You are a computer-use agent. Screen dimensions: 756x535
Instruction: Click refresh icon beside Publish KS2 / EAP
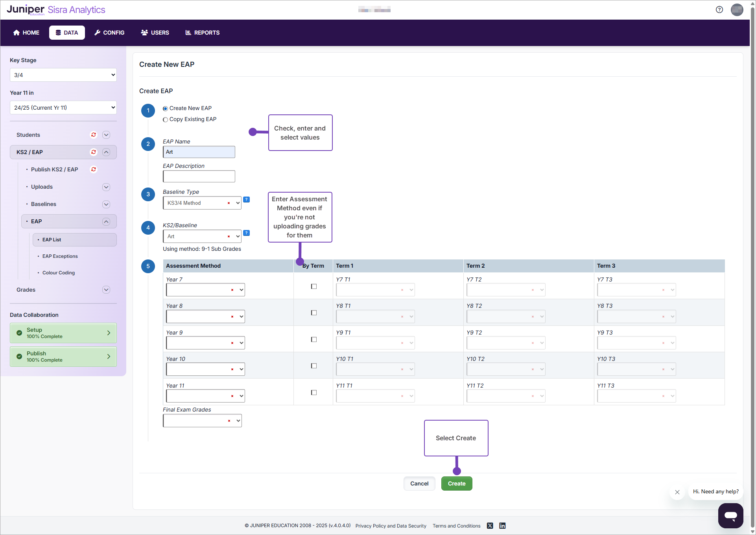(94, 169)
